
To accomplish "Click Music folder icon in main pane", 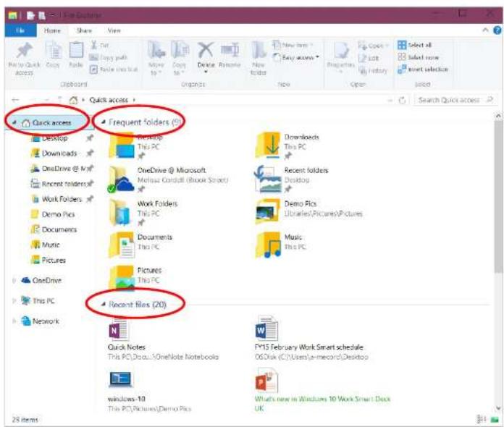I will (x=268, y=245).
